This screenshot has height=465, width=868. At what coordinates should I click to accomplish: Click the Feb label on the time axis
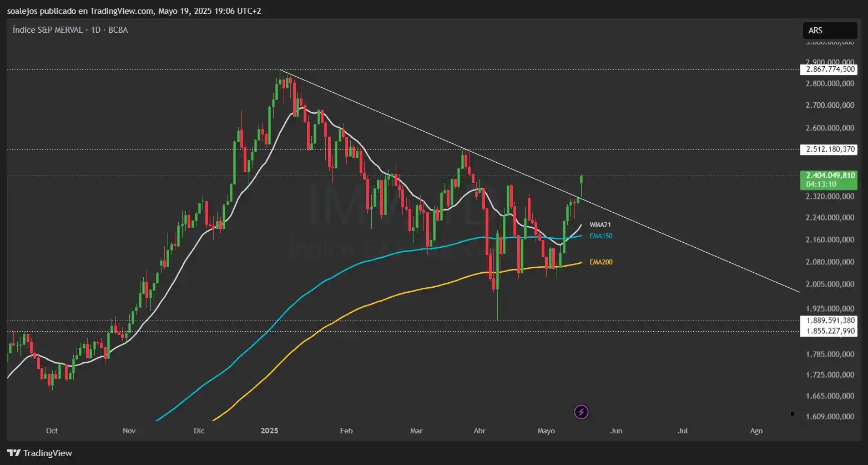(x=346, y=431)
